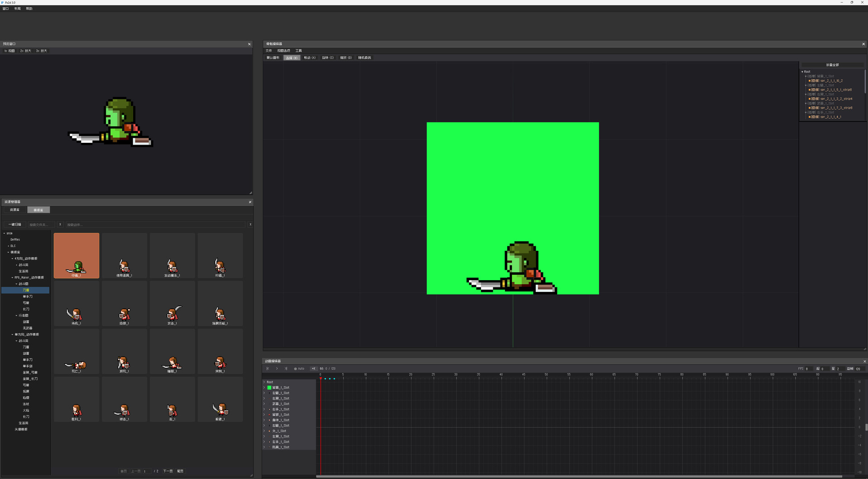Expand the Root track in timeline
Image resolution: width=868 pixels, height=479 pixels.
coord(264,382)
